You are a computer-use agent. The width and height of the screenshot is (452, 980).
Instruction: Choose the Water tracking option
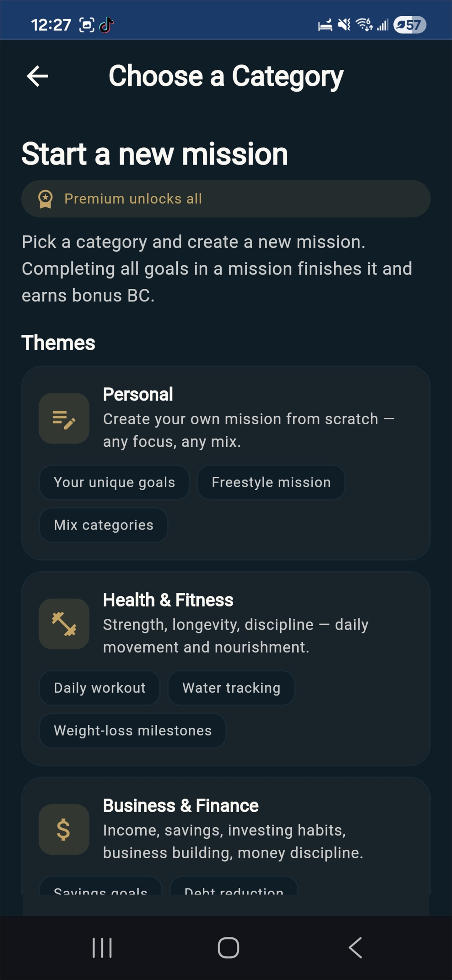[x=231, y=688]
